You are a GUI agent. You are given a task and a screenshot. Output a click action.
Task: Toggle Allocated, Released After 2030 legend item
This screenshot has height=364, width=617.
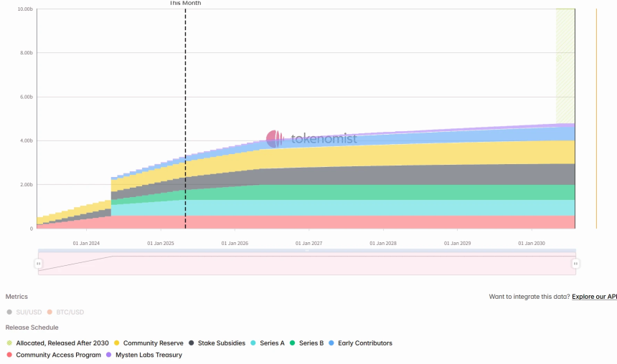tap(62, 343)
